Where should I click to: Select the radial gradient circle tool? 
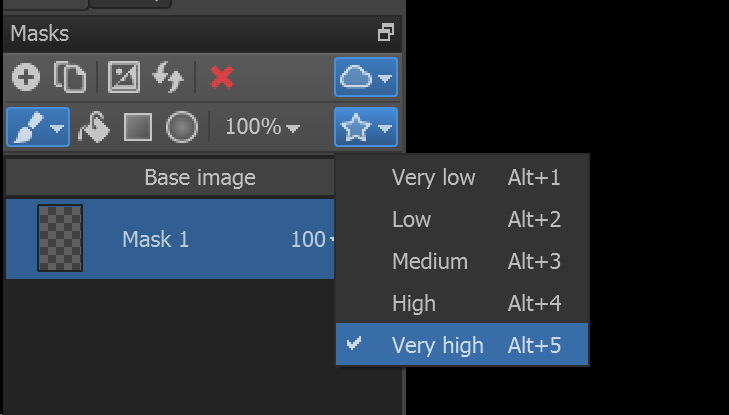point(182,127)
